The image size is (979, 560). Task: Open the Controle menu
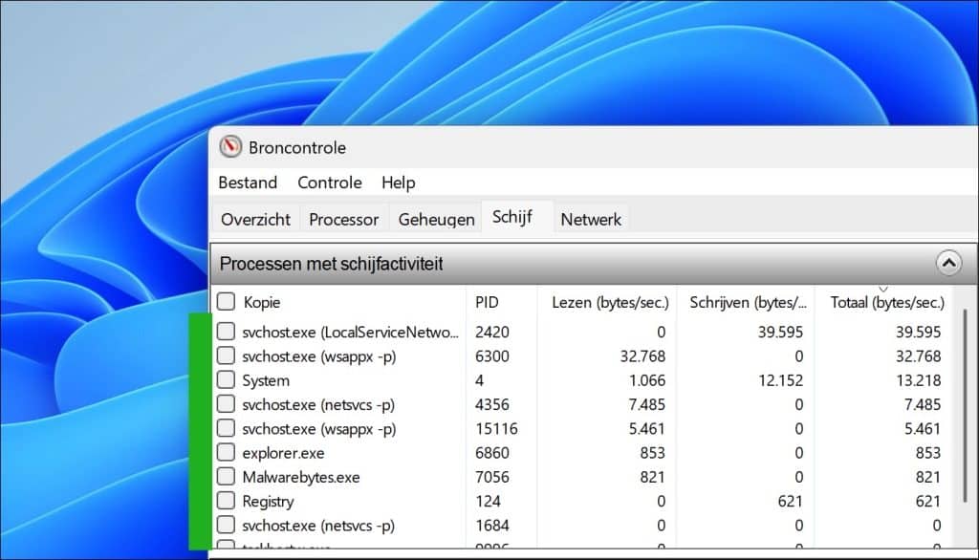coord(329,183)
